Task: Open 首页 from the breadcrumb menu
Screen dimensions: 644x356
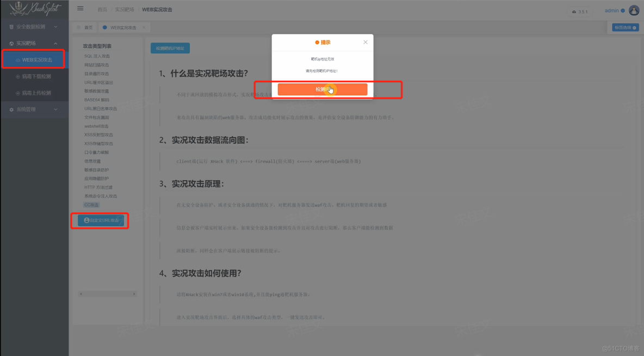Action: click(x=103, y=9)
